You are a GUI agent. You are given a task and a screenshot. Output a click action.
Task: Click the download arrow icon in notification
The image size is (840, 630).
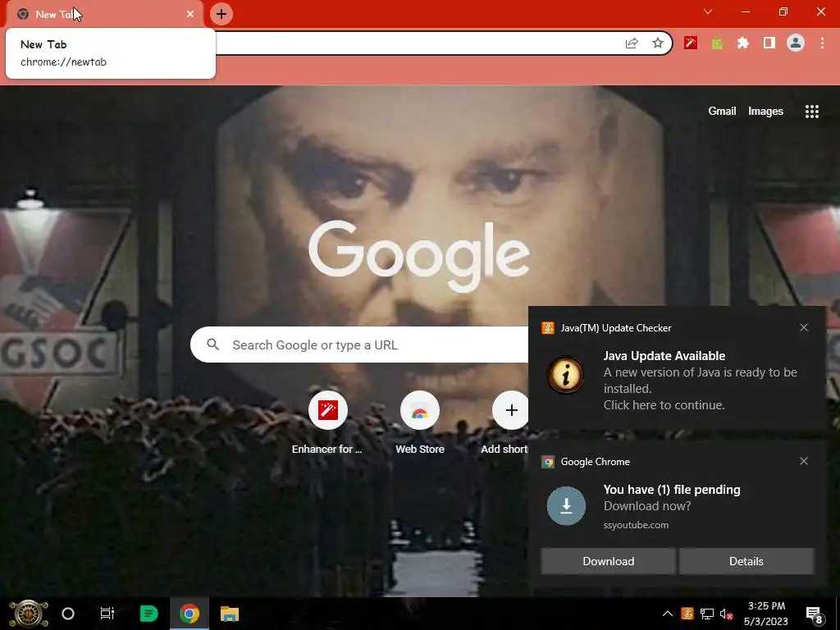566,505
